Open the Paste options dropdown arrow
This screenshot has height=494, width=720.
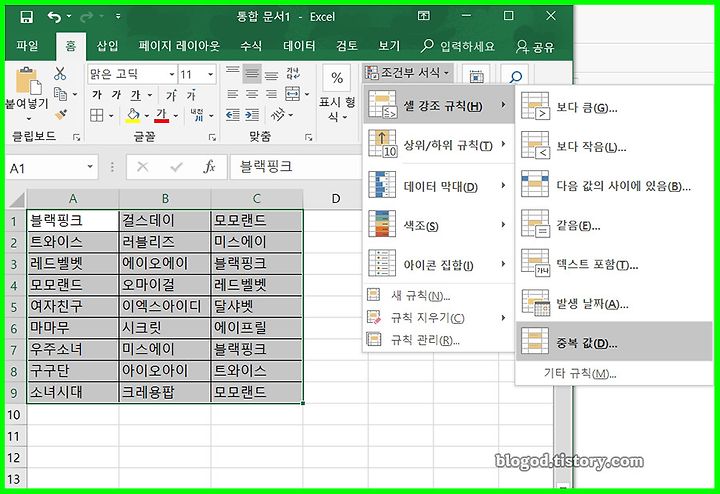pos(28,118)
